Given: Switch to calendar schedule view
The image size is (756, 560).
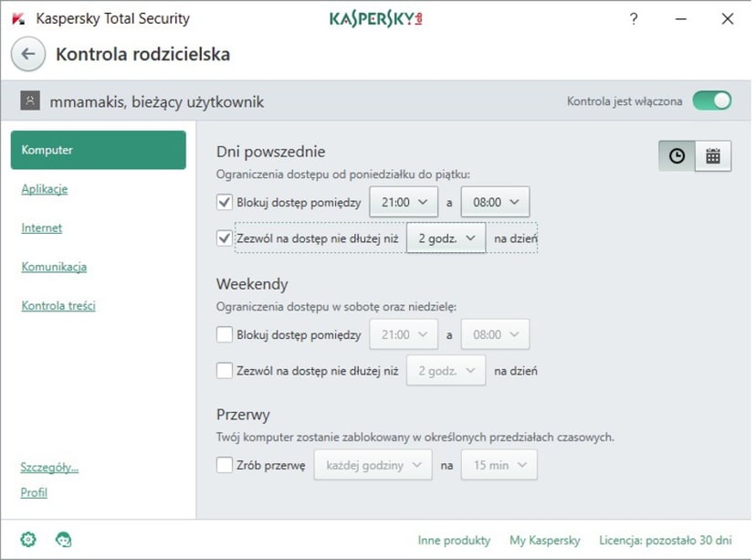Looking at the screenshot, I should tap(713, 156).
